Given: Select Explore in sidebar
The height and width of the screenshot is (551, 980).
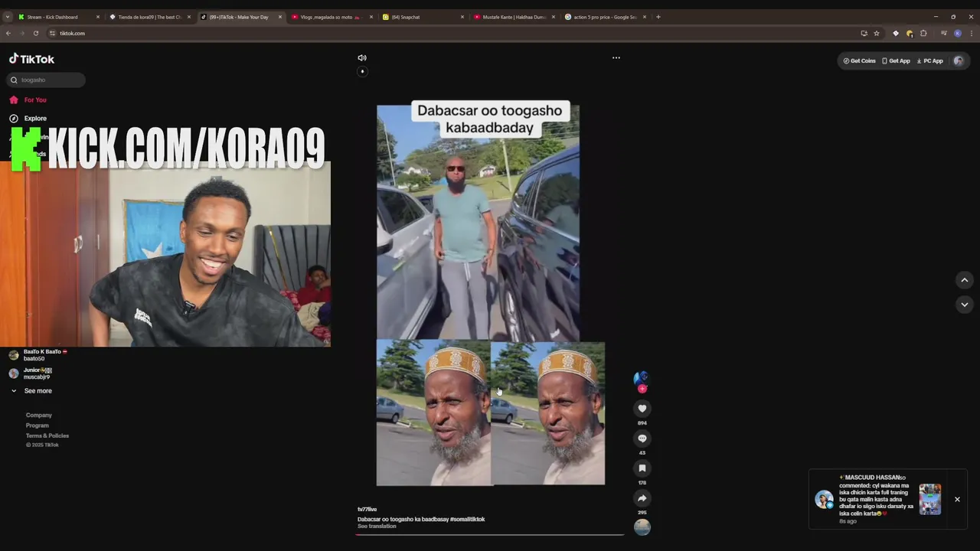Looking at the screenshot, I should (35, 118).
